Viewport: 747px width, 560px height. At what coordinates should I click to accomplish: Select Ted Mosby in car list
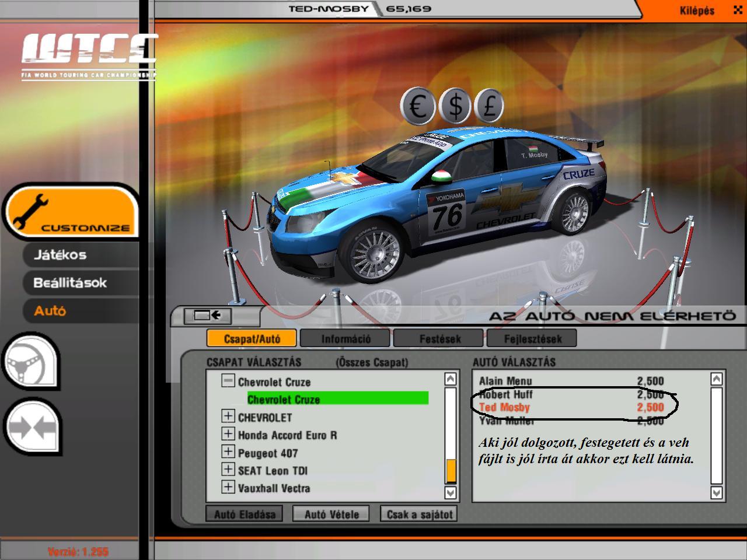click(x=572, y=408)
